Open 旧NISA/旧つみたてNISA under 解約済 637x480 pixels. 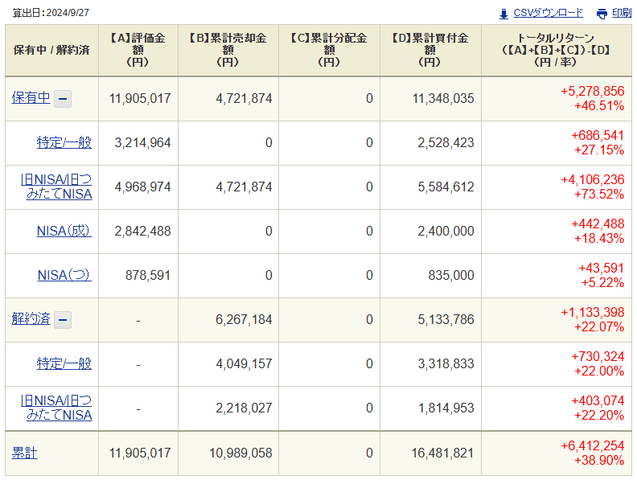click(x=56, y=408)
